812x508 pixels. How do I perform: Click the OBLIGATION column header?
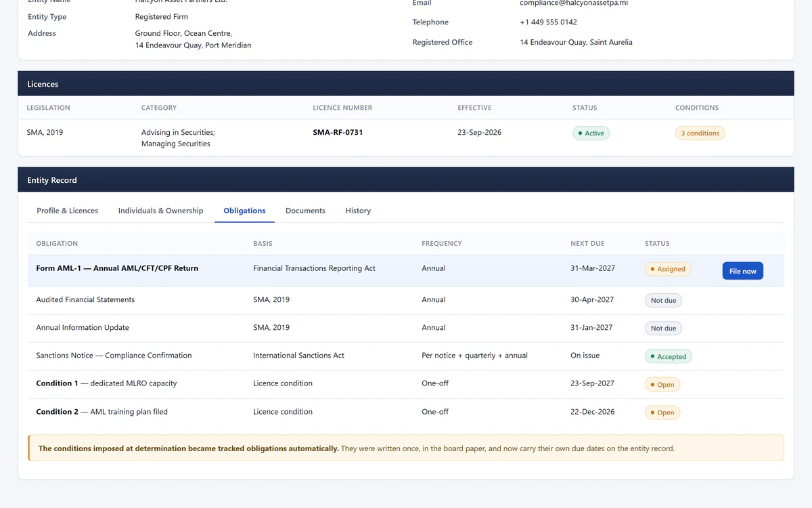click(57, 244)
